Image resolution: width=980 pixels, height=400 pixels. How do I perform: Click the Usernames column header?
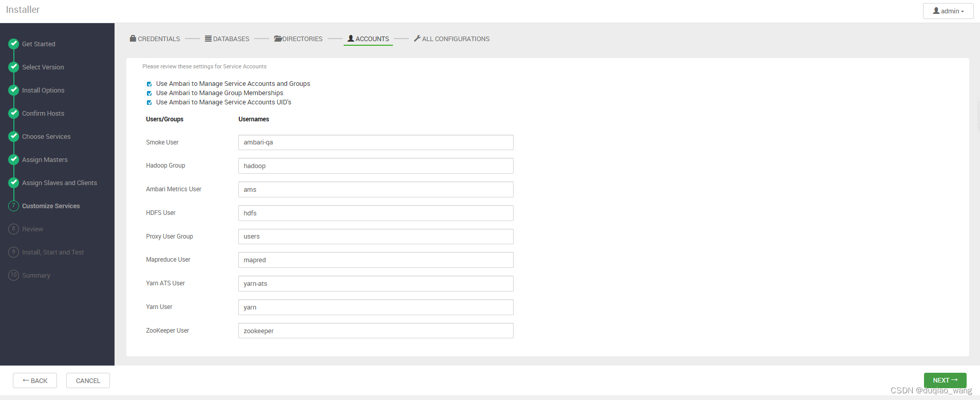(254, 119)
